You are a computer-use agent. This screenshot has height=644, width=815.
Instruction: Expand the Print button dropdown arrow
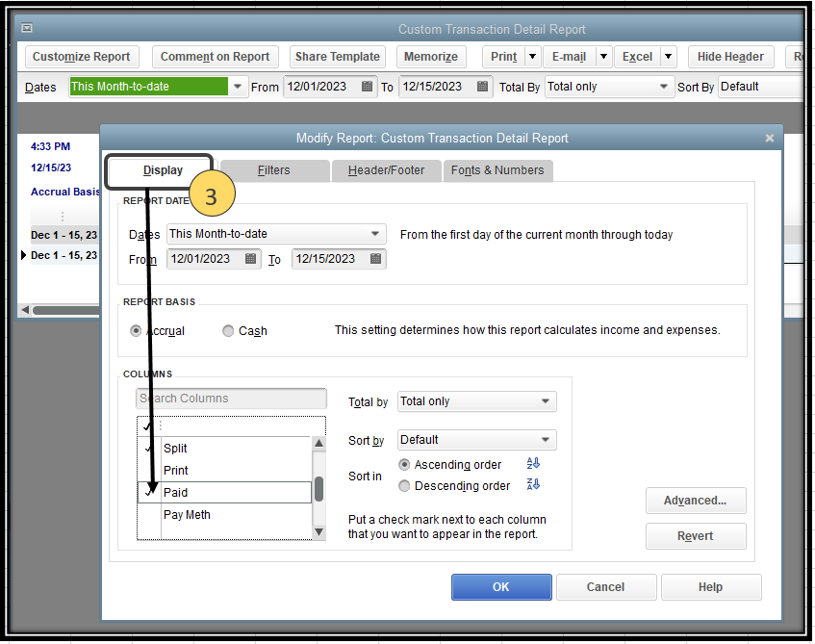click(x=532, y=56)
